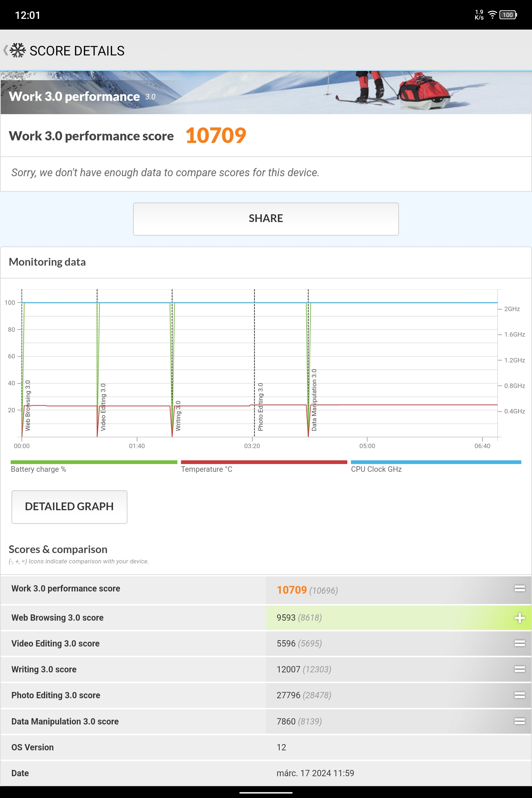Screen dimensions: 532x798
Task: Tap the clock showing 12:01
Action: coord(27,15)
